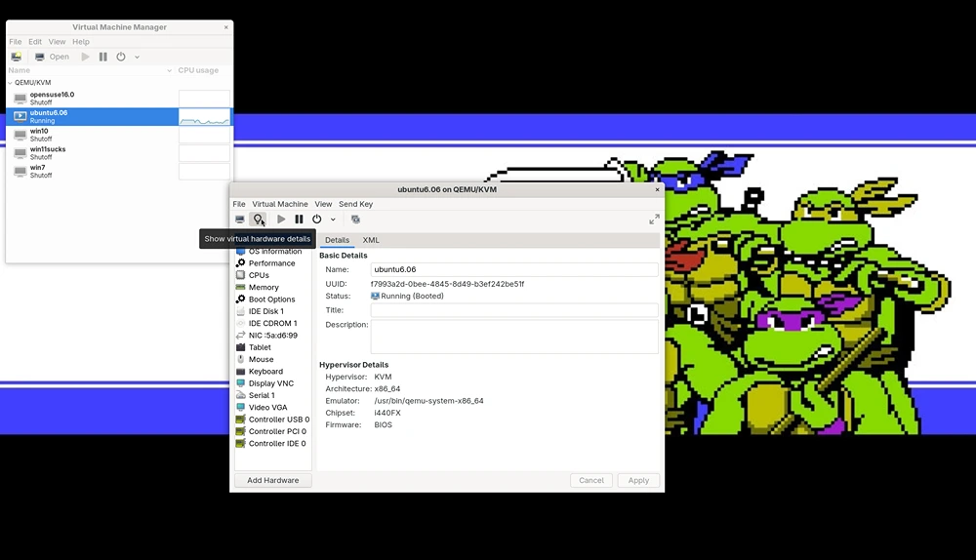Open the Virtual Machine menu
Screen dimensions: 976x560
point(279,204)
